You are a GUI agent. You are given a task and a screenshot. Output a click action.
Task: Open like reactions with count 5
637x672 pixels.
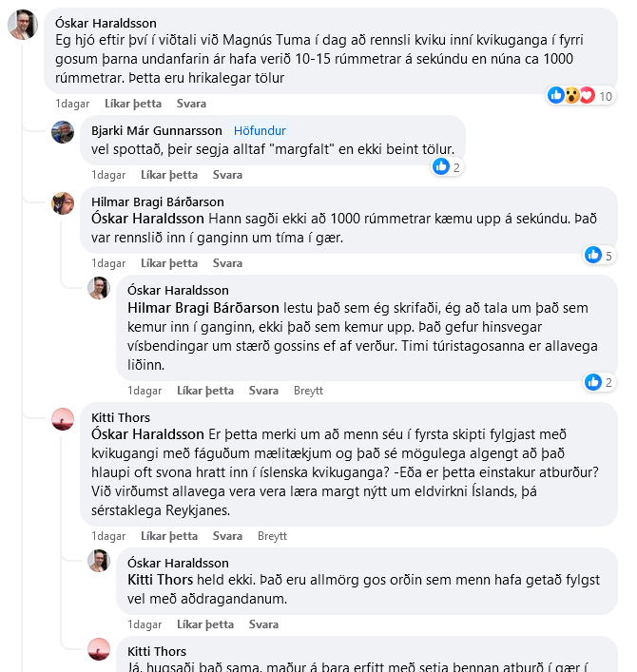(x=599, y=255)
